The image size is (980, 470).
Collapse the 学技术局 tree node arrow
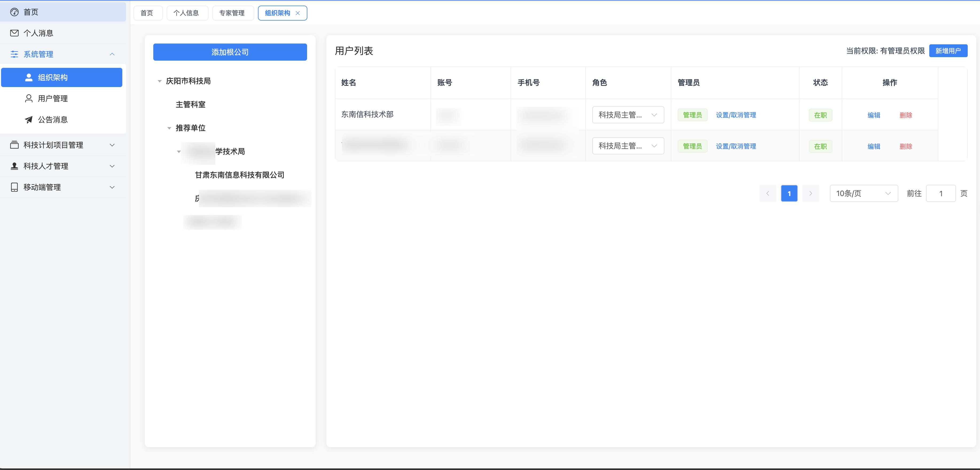pos(179,152)
